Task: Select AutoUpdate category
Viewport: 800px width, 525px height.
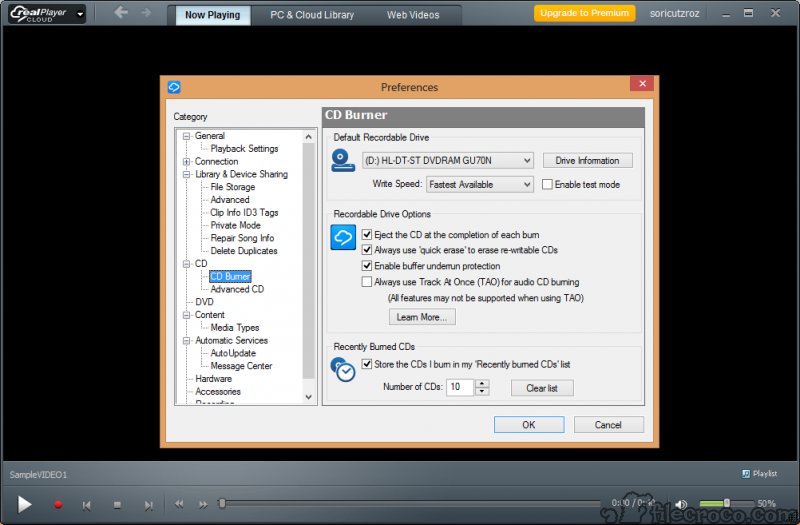Action: (233, 353)
